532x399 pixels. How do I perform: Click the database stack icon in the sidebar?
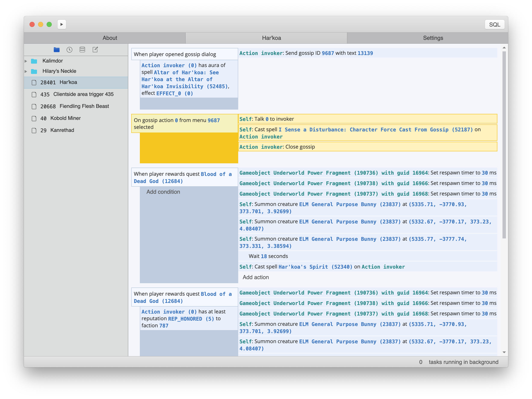click(x=82, y=50)
